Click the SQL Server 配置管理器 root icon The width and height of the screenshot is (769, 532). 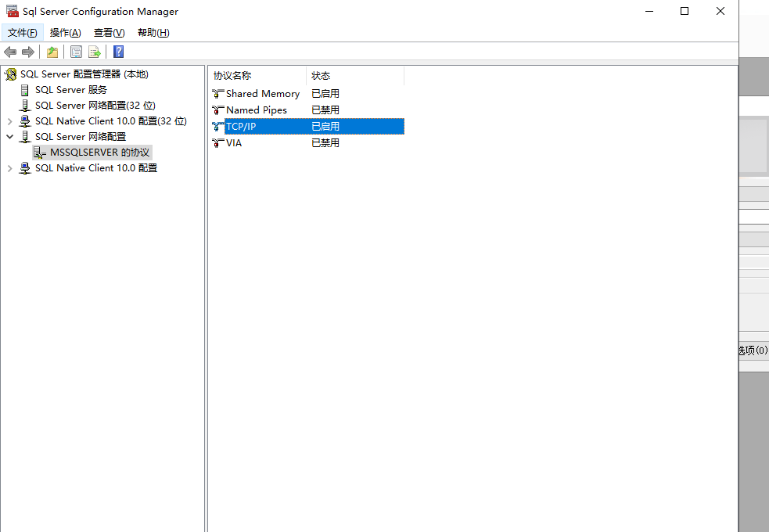[10, 74]
